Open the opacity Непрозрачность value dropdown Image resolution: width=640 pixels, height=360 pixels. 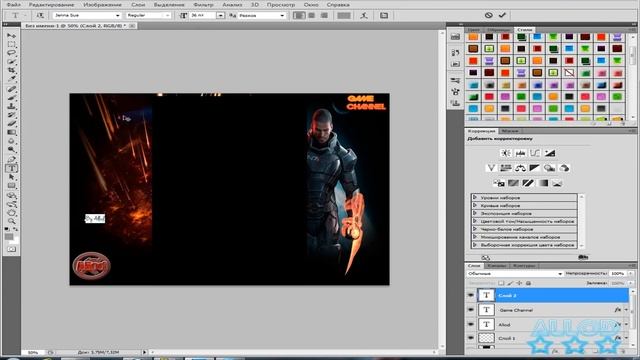631,273
